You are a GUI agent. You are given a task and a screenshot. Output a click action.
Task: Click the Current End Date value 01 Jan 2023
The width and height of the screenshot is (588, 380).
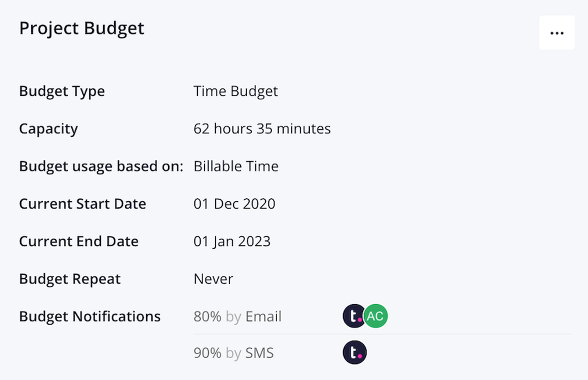point(232,241)
